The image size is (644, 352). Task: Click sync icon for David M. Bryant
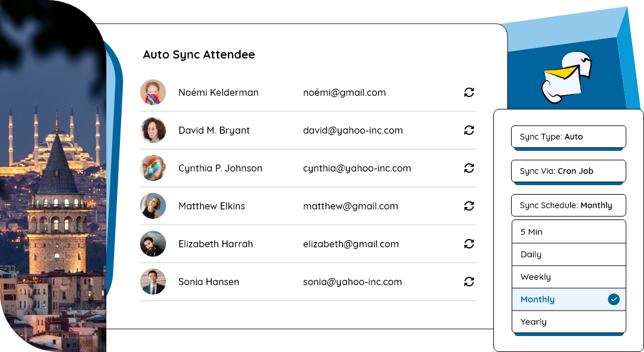[x=469, y=130]
